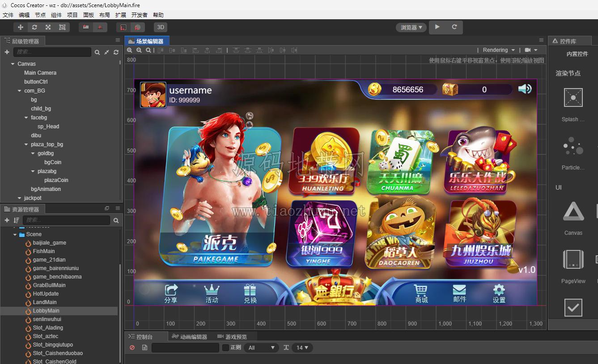Open the 节点 menu
This screenshot has height=364, width=598.
point(40,15)
